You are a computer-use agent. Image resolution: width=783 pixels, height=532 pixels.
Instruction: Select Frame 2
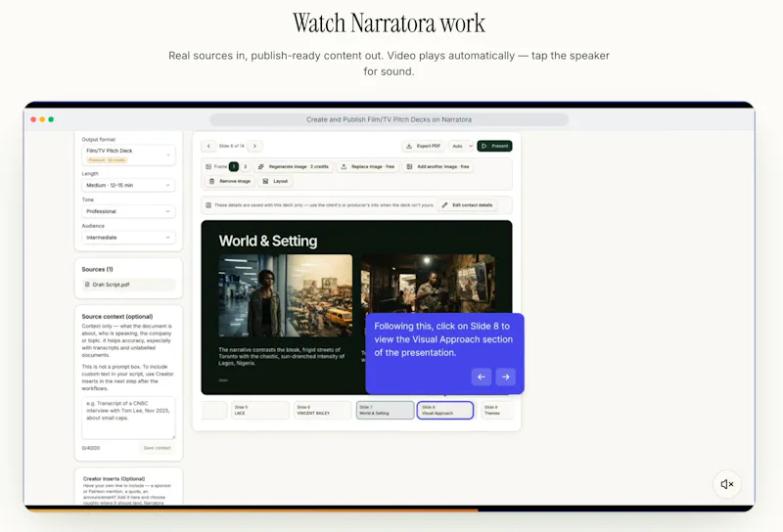click(x=246, y=166)
